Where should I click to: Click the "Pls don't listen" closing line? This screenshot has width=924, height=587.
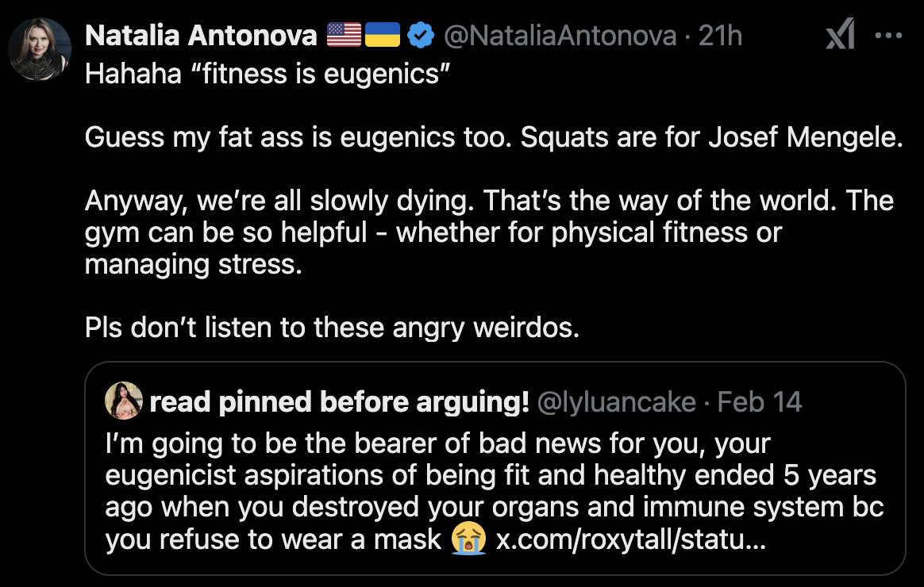click(332, 327)
